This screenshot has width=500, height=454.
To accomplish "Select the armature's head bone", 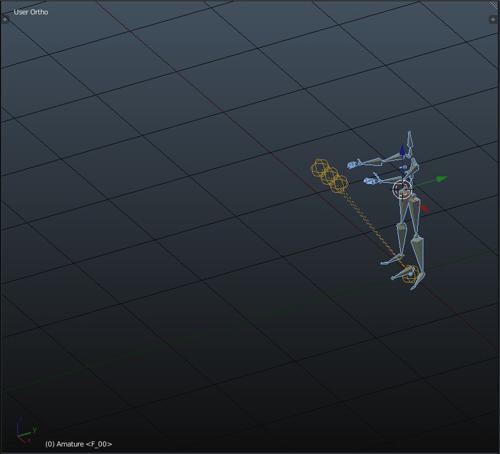I will click(x=410, y=139).
